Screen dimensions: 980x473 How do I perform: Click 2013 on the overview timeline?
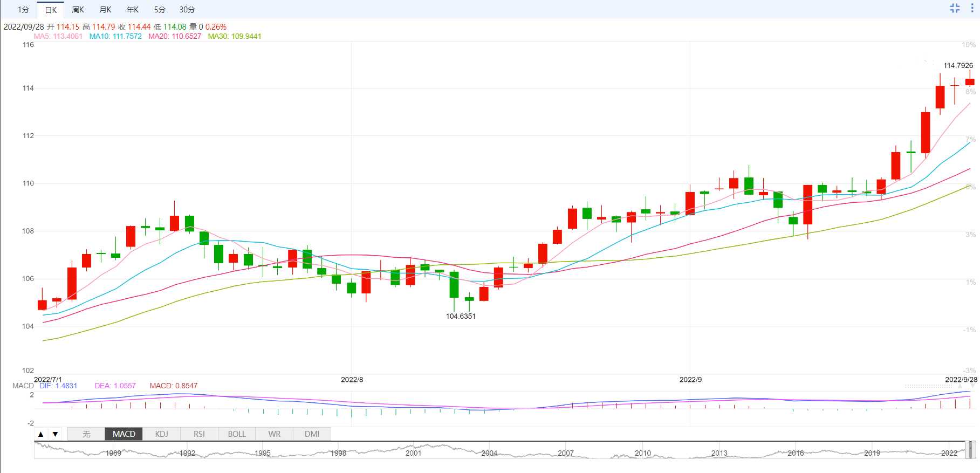tap(719, 453)
